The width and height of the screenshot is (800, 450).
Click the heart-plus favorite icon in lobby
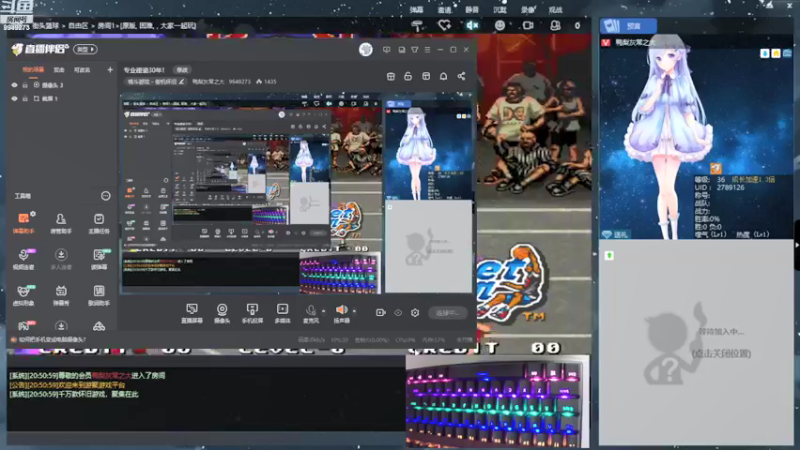coord(444,25)
